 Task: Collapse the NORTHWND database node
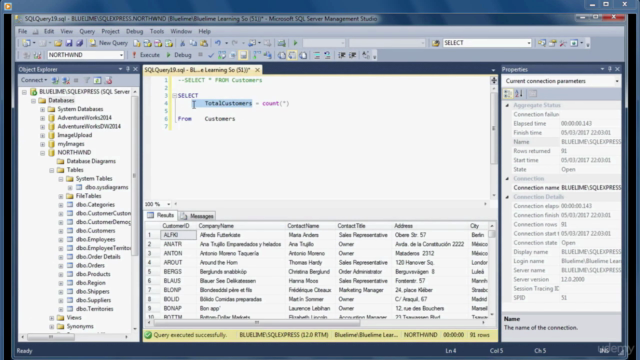[42, 153]
